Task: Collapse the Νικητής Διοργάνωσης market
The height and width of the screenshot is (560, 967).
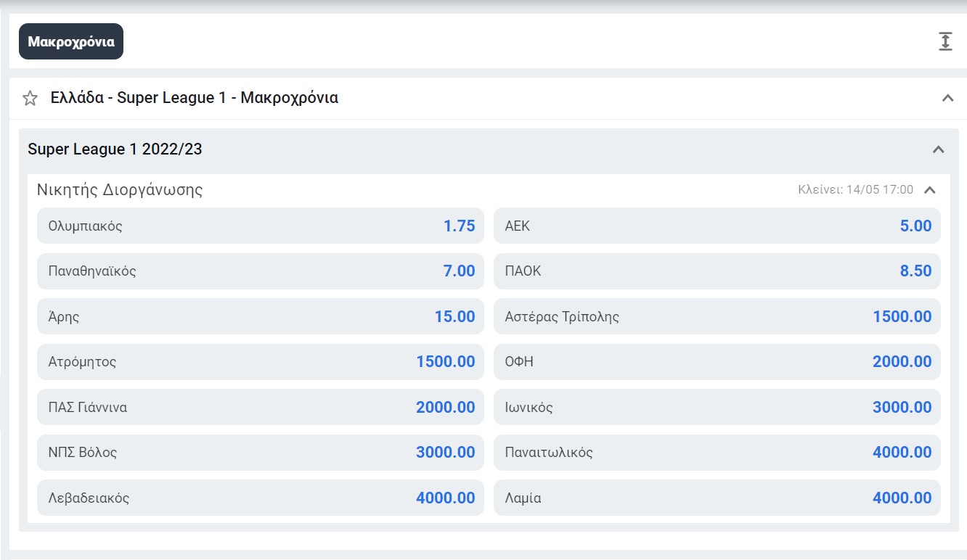Action: (x=930, y=190)
